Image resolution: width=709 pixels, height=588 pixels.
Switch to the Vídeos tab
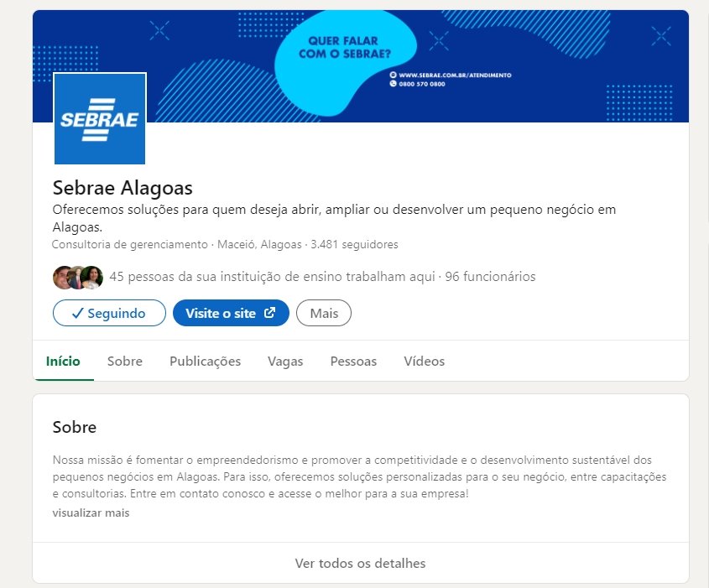point(424,362)
